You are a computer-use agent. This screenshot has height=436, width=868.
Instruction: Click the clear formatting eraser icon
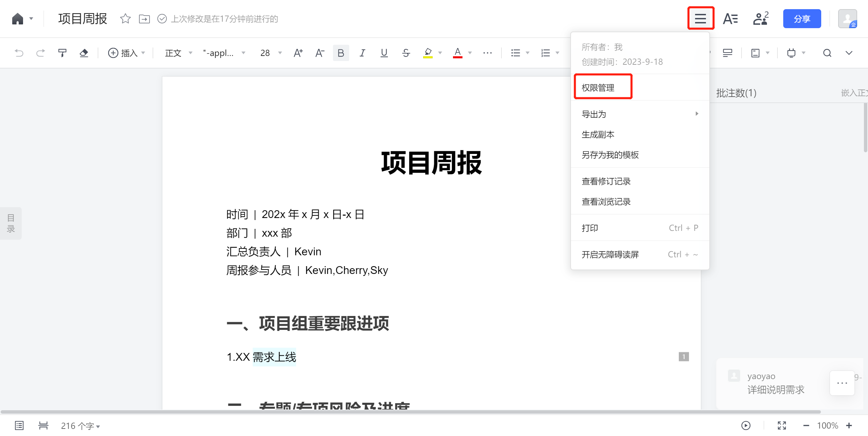pyautogui.click(x=84, y=53)
